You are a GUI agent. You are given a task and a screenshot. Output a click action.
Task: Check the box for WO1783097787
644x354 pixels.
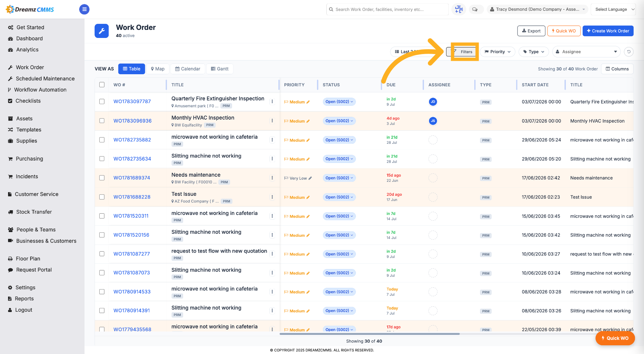pyautogui.click(x=102, y=101)
